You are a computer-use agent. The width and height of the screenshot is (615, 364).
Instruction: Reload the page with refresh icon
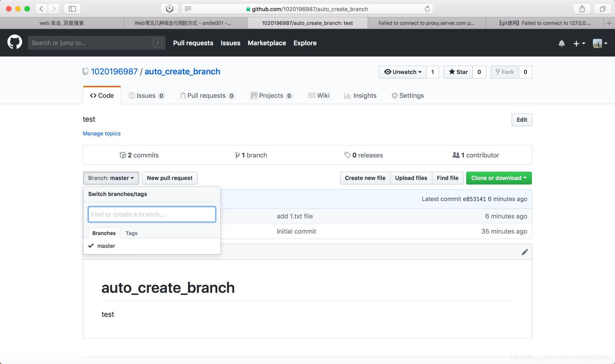(427, 8)
